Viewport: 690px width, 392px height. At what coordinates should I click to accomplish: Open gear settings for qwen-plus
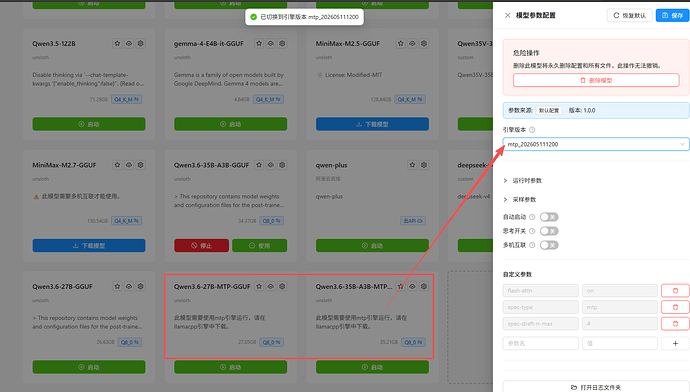(x=424, y=165)
